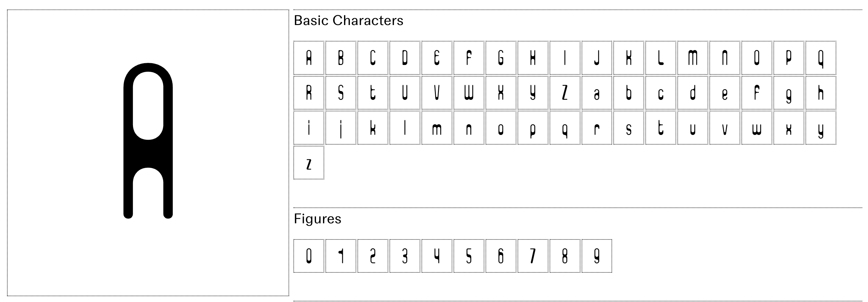Select the uppercase S glyph cell
This screenshot has height=302, width=868.
point(341,93)
